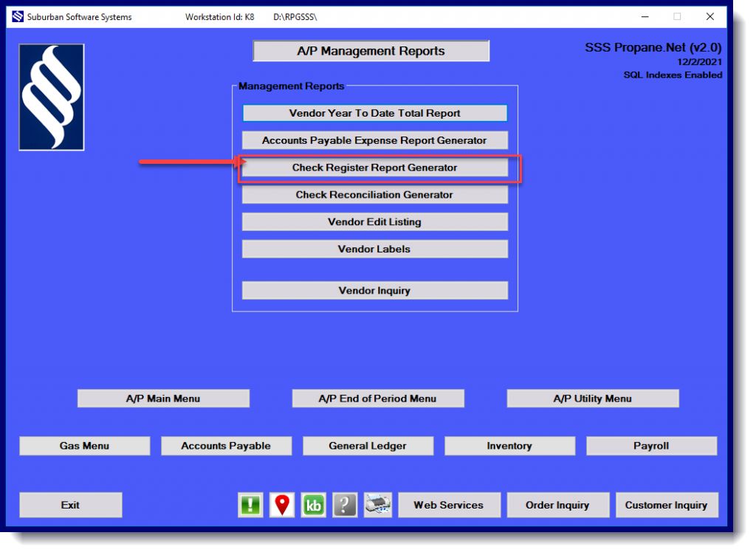The width and height of the screenshot is (756, 555).
Task: Open the red map pin locator
Action: coord(282,505)
